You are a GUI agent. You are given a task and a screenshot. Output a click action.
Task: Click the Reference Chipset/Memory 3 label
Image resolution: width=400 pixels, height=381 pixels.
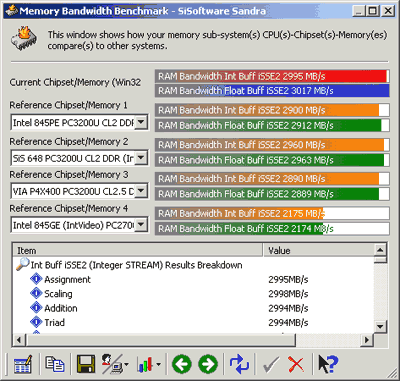[69, 174]
